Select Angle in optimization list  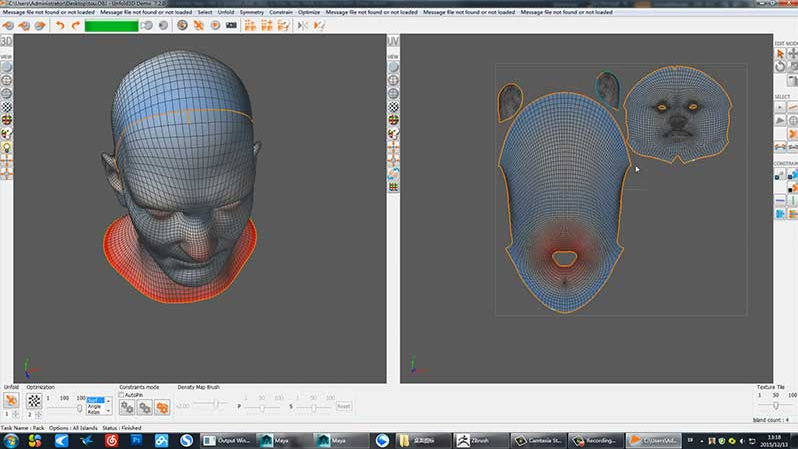click(95, 406)
